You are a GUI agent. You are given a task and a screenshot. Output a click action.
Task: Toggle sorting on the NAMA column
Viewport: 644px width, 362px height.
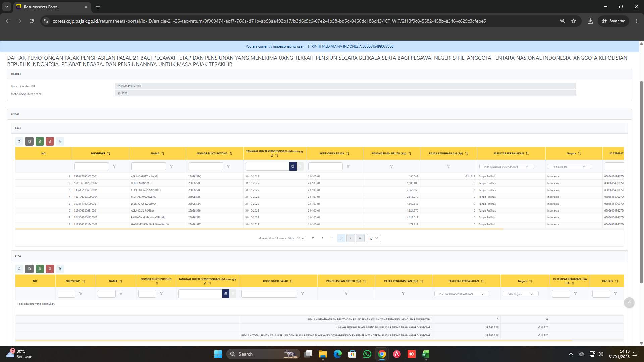click(163, 153)
